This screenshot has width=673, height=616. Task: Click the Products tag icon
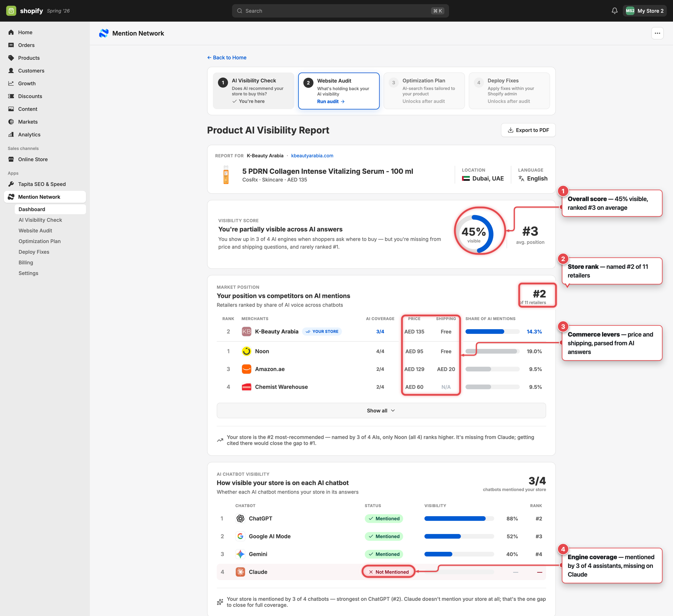[x=11, y=58]
